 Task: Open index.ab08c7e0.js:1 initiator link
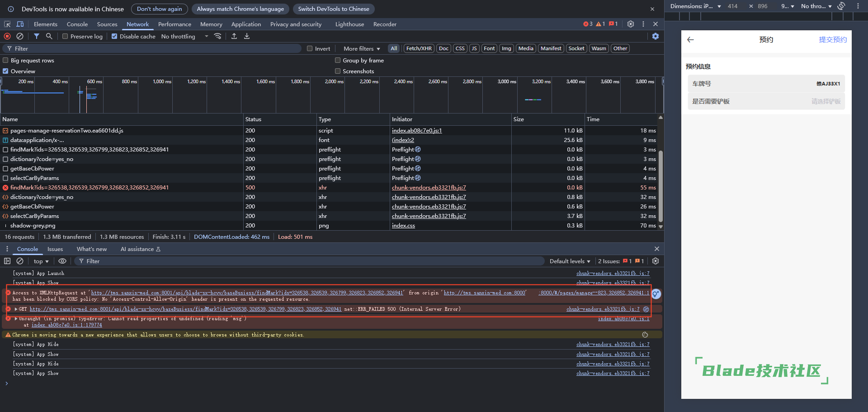tap(416, 130)
